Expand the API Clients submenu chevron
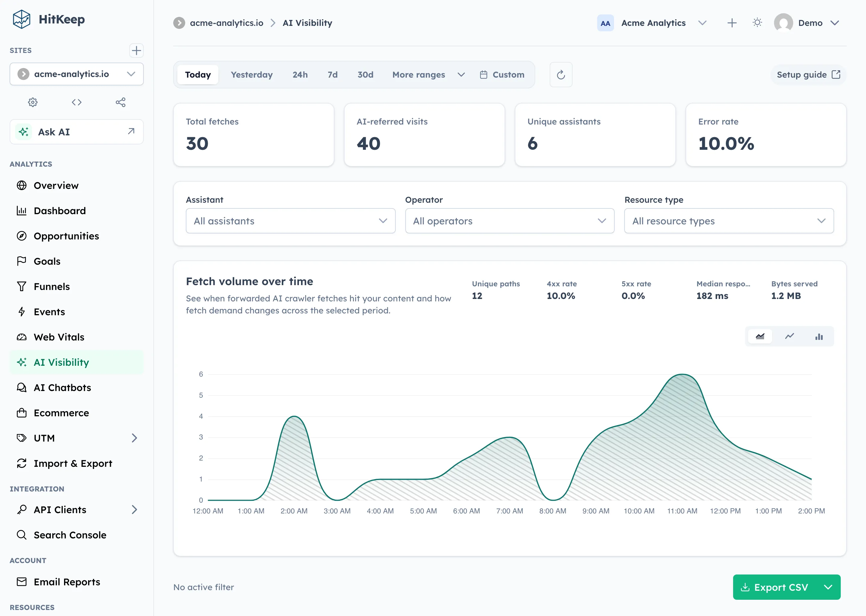Viewport: 866px width, 616px height. 134,510
